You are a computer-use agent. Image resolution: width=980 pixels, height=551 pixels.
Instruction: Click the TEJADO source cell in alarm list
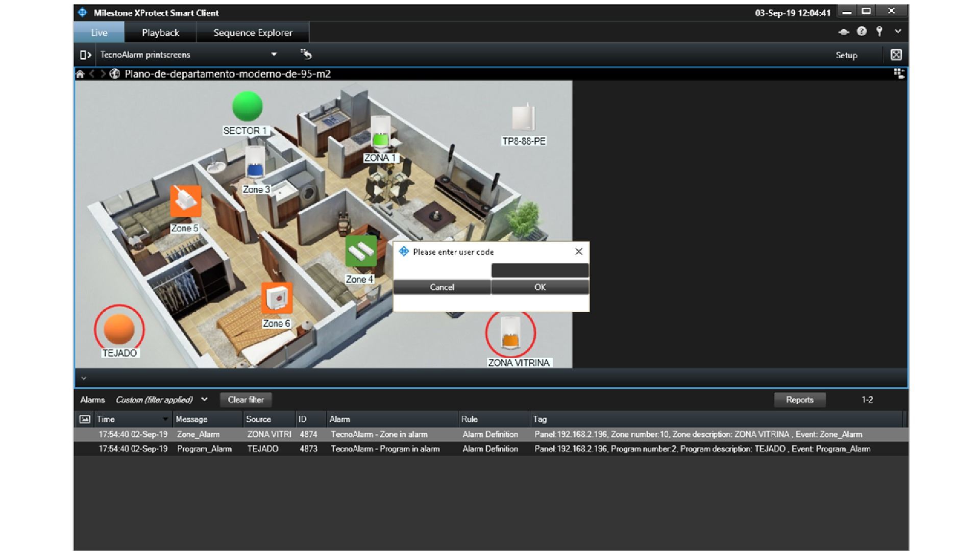(x=263, y=449)
